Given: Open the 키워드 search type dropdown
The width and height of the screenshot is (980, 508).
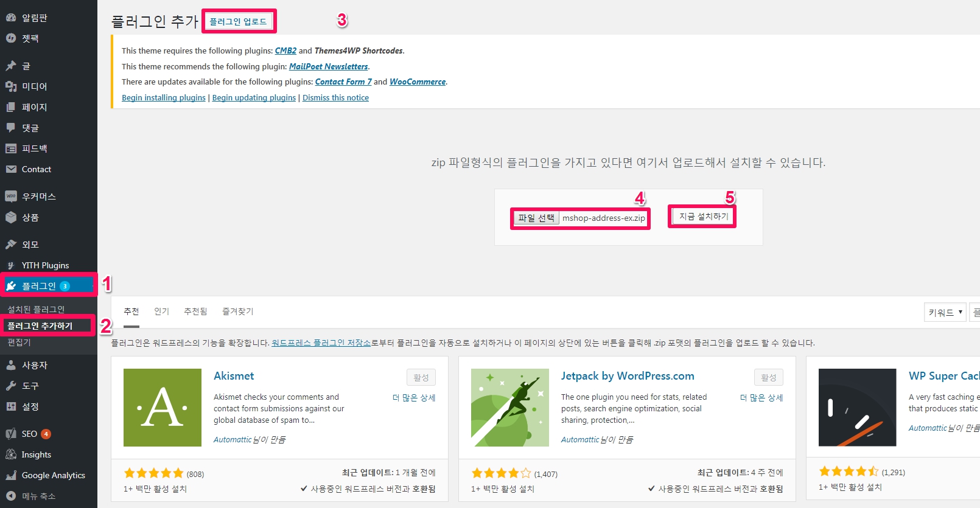Looking at the screenshot, I should (x=945, y=312).
